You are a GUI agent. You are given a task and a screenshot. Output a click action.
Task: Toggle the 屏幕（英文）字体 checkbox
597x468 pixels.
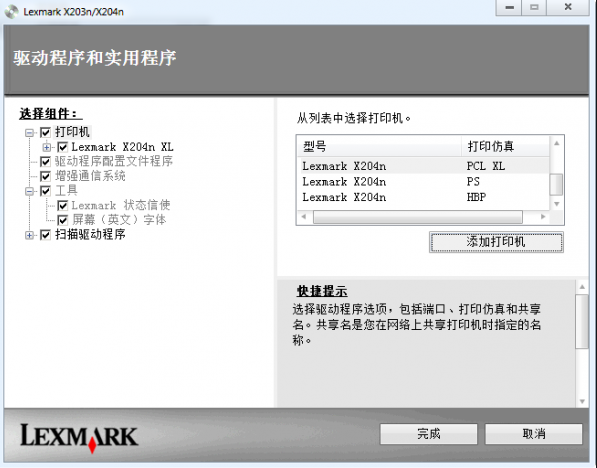pyautogui.click(x=62, y=220)
